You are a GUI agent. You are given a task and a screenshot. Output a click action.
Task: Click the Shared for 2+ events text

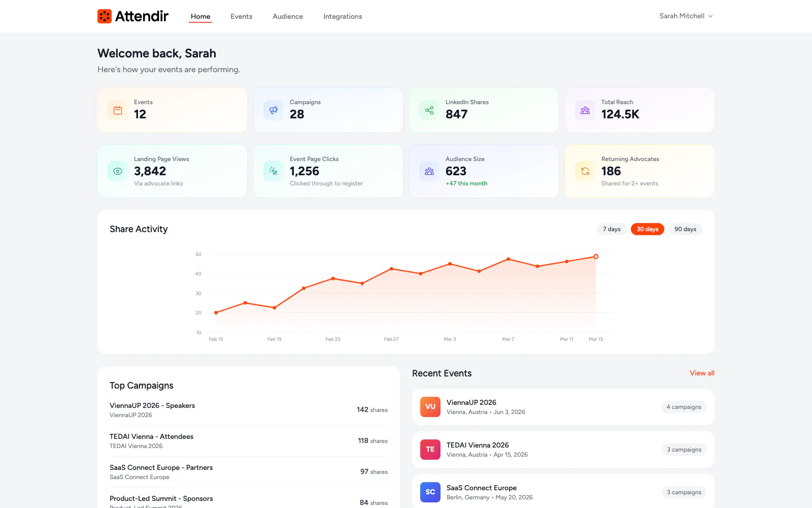point(630,183)
